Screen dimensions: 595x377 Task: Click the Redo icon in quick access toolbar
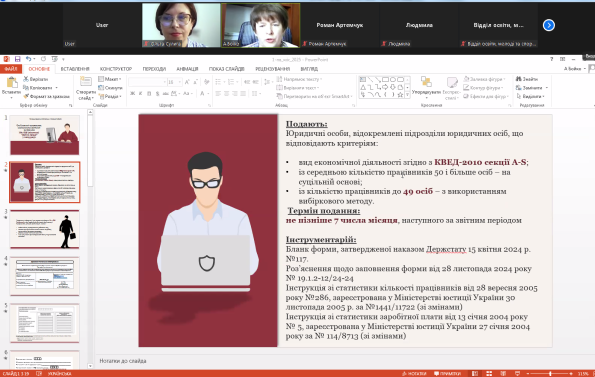pyautogui.click(x=43, y=59)
